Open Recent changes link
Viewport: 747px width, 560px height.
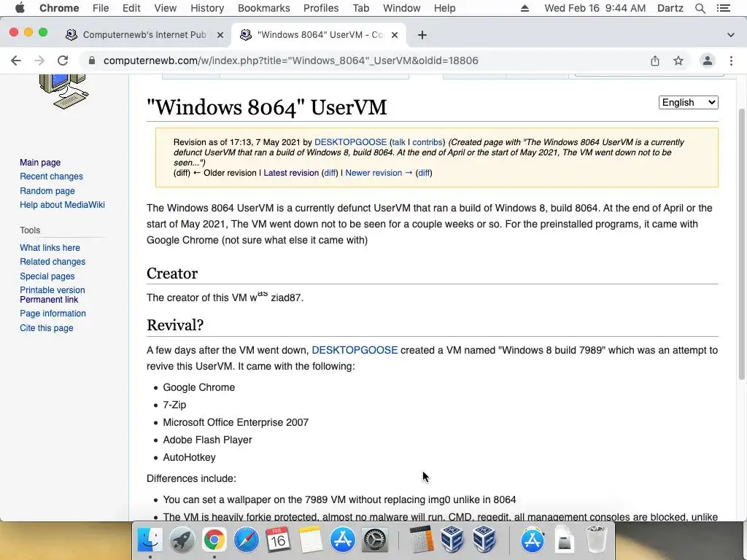(52, 176)
